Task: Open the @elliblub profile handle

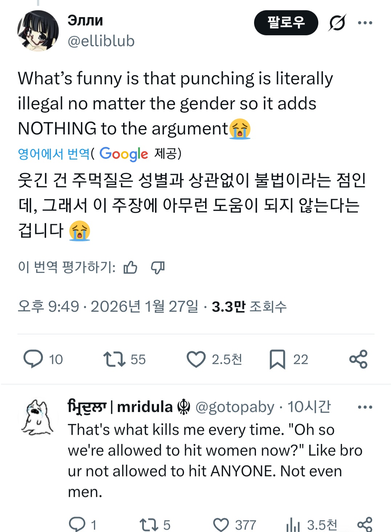Action: (101, 41)
